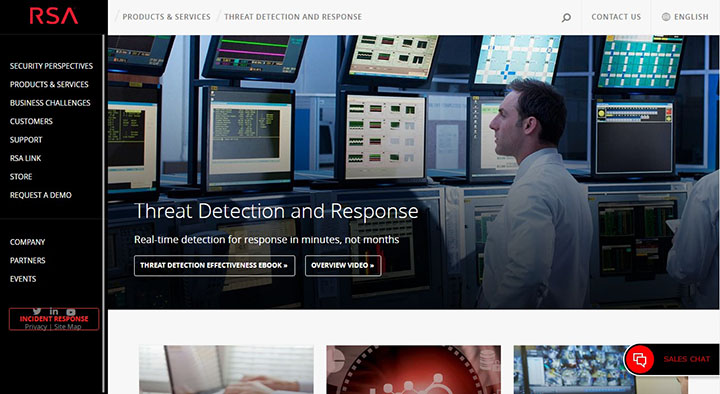Open the YouTube social icon
The height and width of the screenshot is (394, 720).
point(71,311)
